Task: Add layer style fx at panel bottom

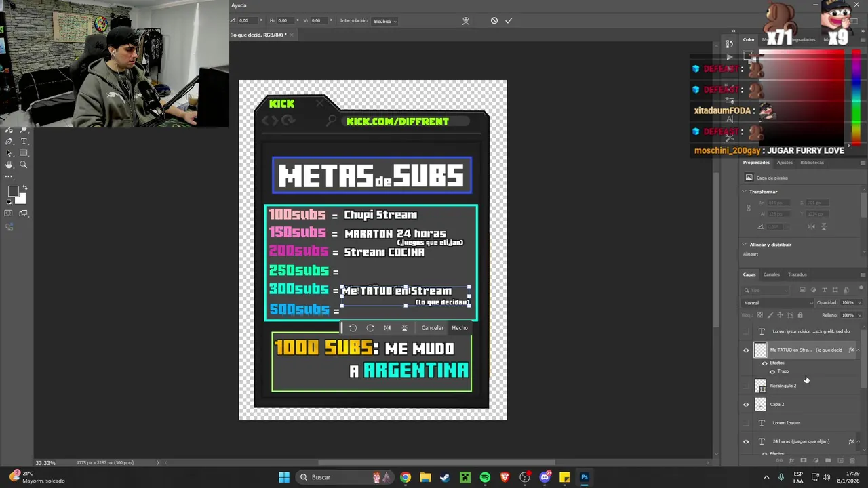Action: pos(791,460)
